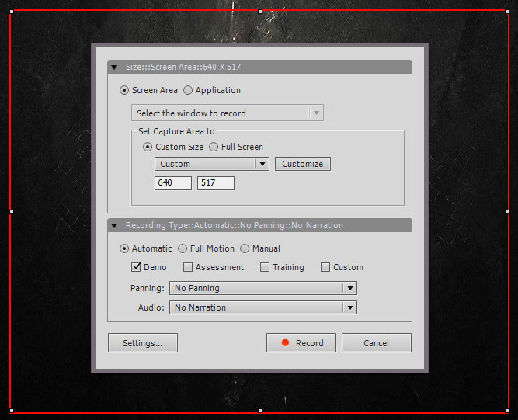
Task: Choose the Full Screen radio option
Action: point(214,147)
